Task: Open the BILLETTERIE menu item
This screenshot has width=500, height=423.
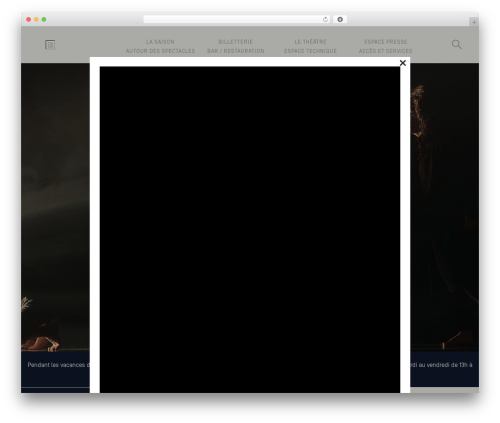Action: click(236, 42)
